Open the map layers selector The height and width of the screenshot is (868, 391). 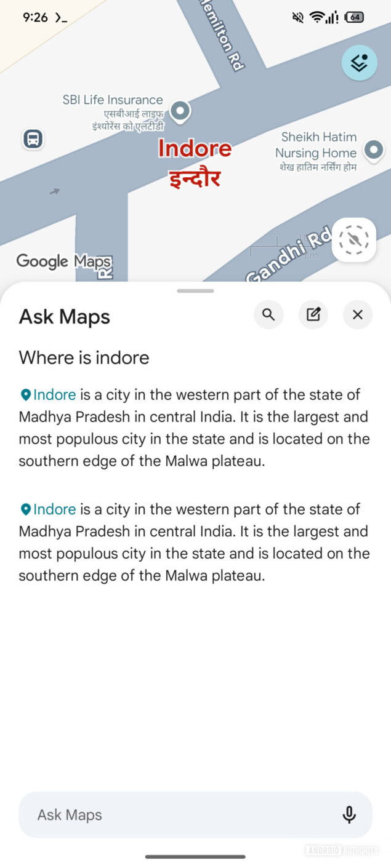click(359, 63)
